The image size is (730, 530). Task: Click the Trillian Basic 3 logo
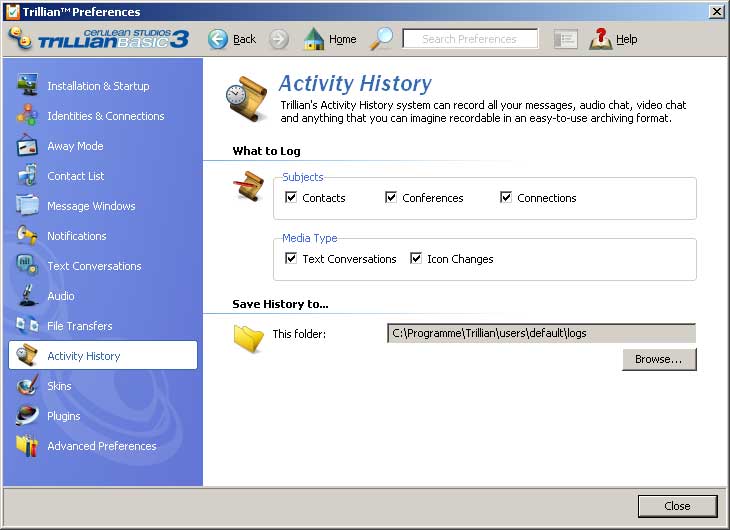pos(99,39)
